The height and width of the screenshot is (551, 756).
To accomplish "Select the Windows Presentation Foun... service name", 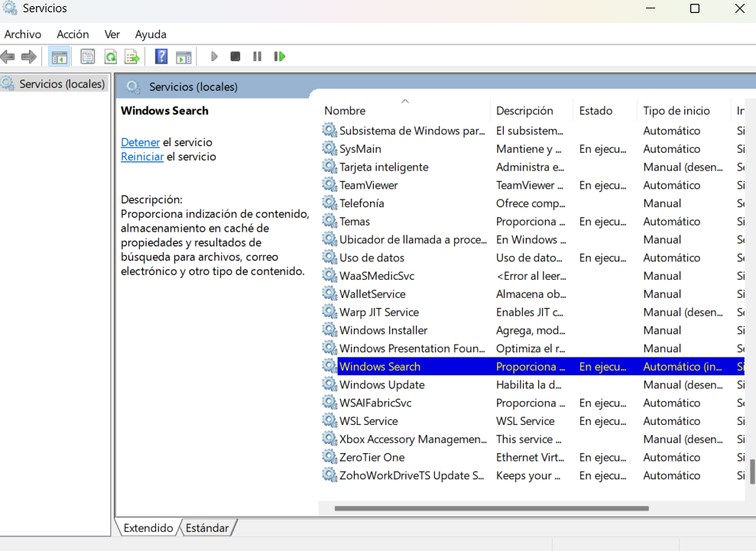I will 412,348.
